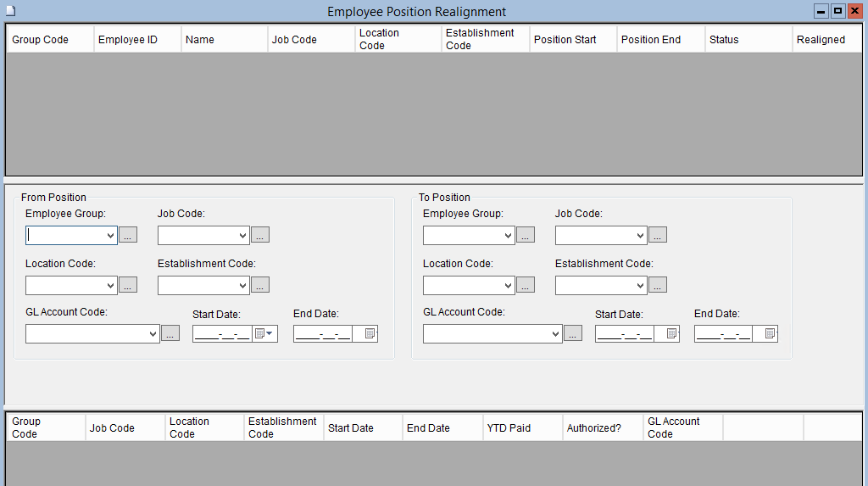
Task: Browse From Position Job Code lookup button
Action: pos(260,236)
